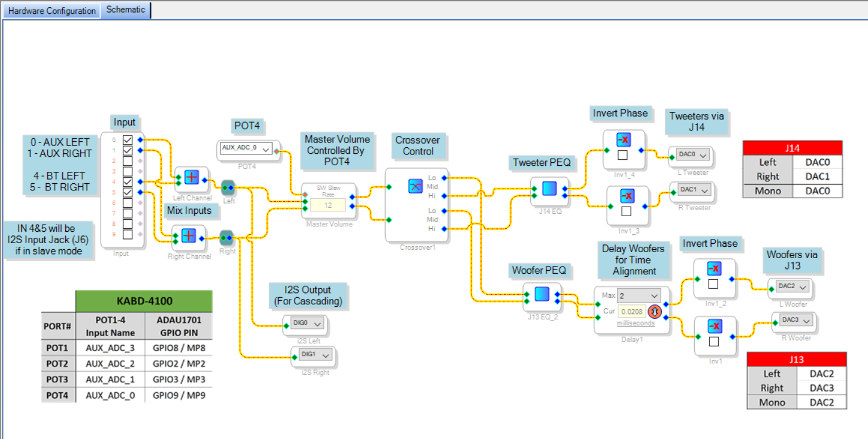868x439 pixels.
Task: Open the DAC0 dropdown for L Tweeter
Action: 703,155
